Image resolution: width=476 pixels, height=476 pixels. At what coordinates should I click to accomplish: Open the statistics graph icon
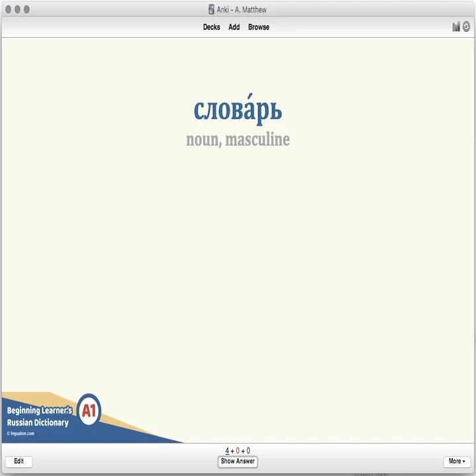456,27
